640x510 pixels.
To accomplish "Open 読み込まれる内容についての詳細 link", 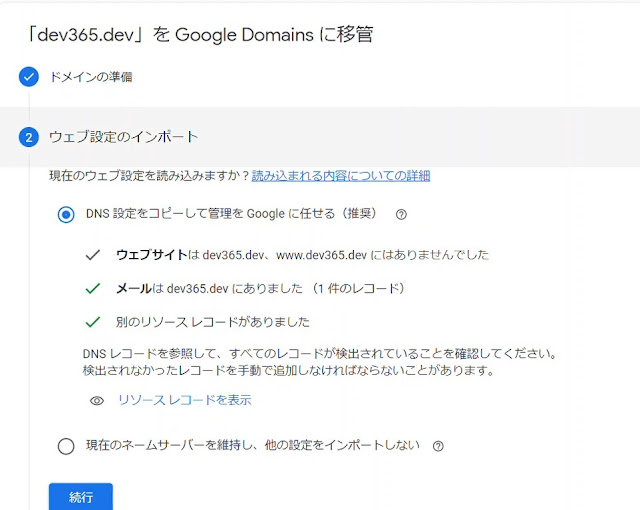I will tap(341, 176).
